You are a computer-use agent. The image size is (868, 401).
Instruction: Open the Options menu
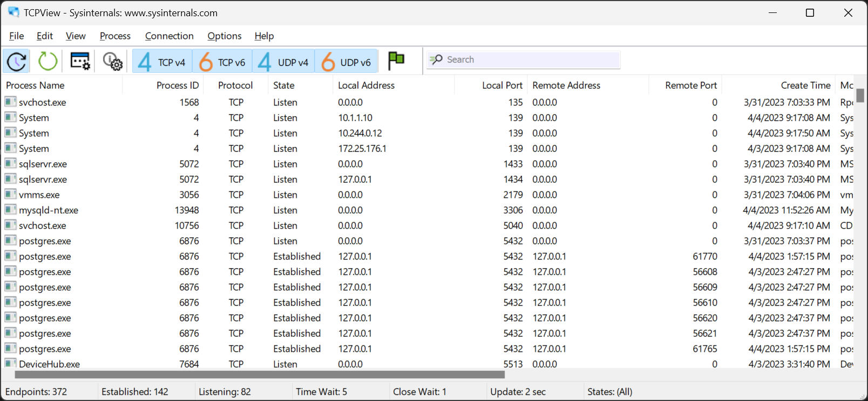pos(225,36)
